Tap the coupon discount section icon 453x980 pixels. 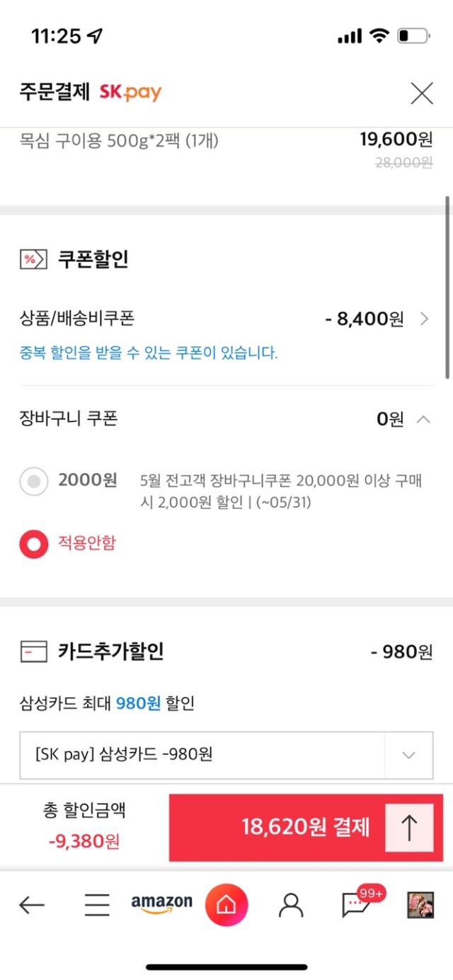(33, 259)
